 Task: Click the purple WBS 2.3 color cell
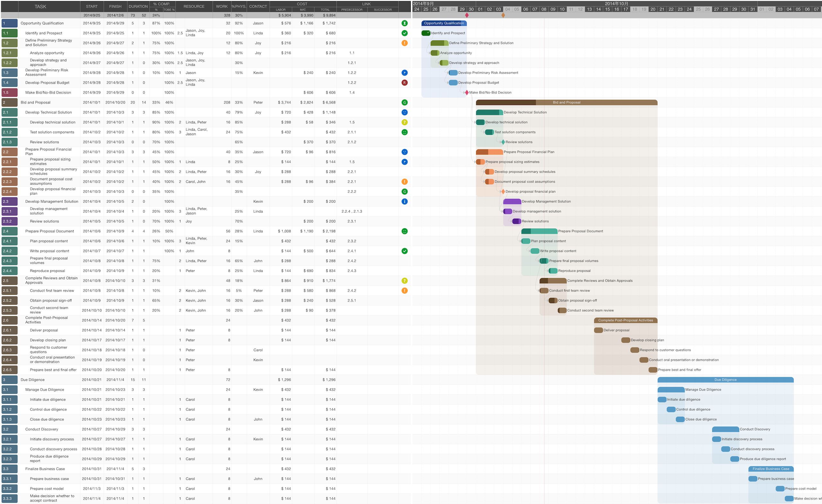pyautogui.click(x=9, y=202)
